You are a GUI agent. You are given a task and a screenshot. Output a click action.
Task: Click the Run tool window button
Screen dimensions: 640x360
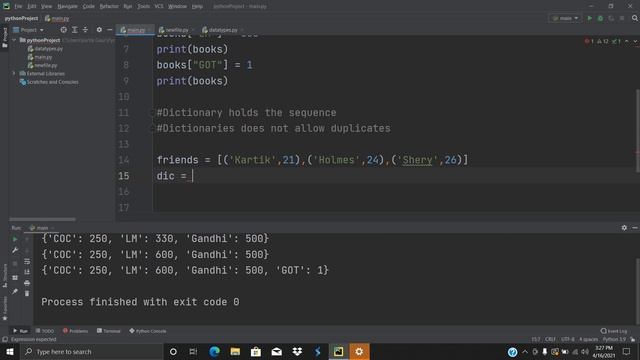pos(20,331)
